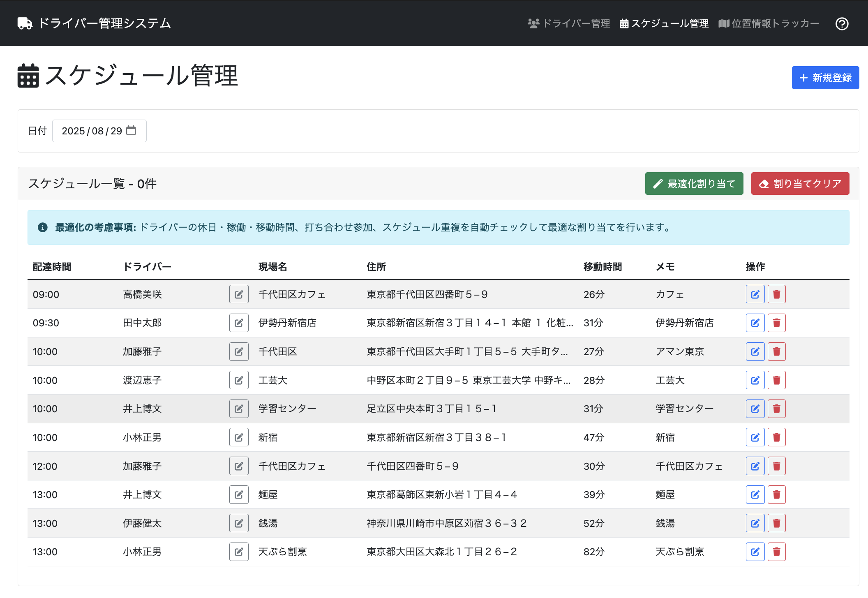Click the truck logo icon in the header
Image resolution: width=868 pixels, height=598 pixels.
[x=25, y=23]
